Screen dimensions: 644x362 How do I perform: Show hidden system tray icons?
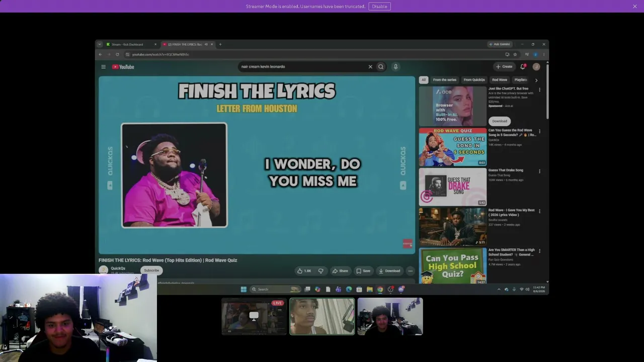coord(499,289)
